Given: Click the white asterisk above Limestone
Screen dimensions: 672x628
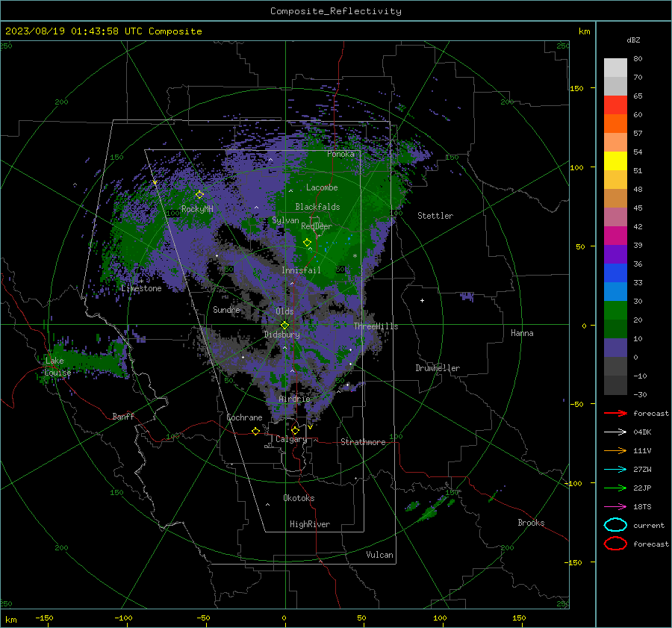Looking at the screenshot, I should point(141,282).
